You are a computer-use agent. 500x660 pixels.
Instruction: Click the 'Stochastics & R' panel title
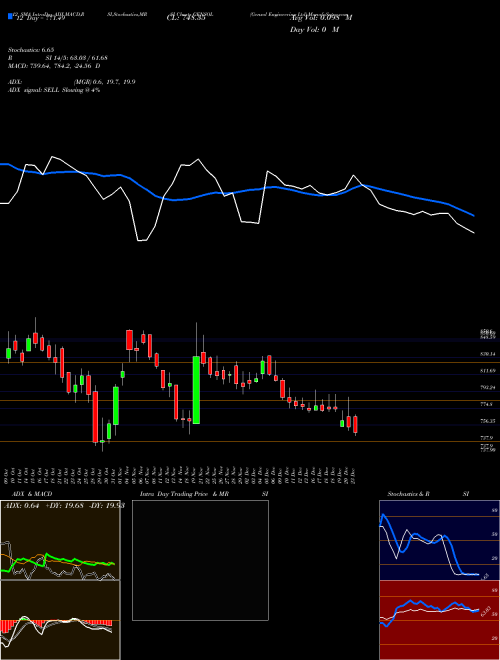[409, 494]
